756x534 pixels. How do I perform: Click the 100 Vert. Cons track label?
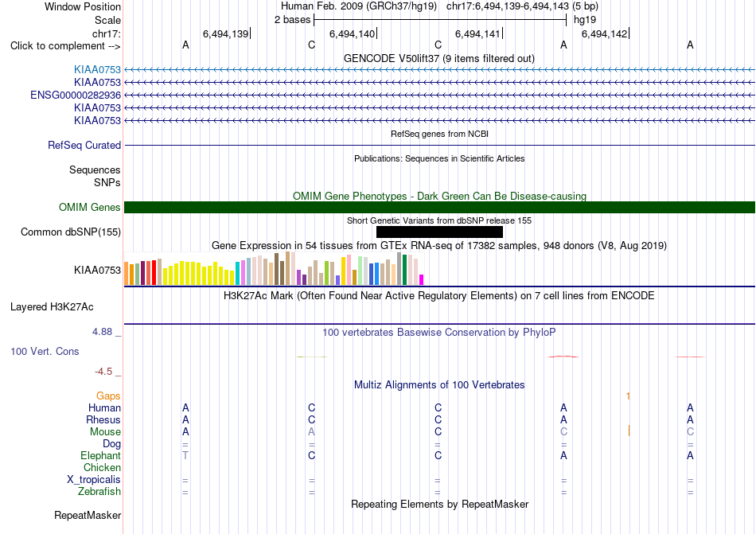45,351
